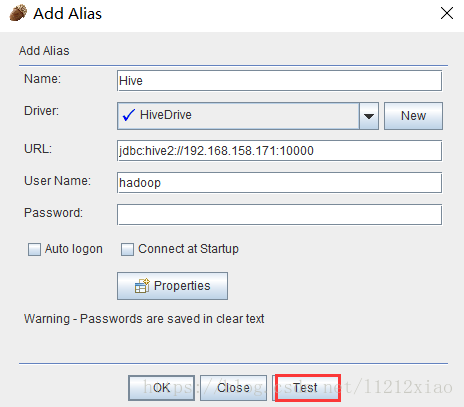Click the 'Password:' label text
The width and height of the screenshot is (464, 407).
pos(53,213)
